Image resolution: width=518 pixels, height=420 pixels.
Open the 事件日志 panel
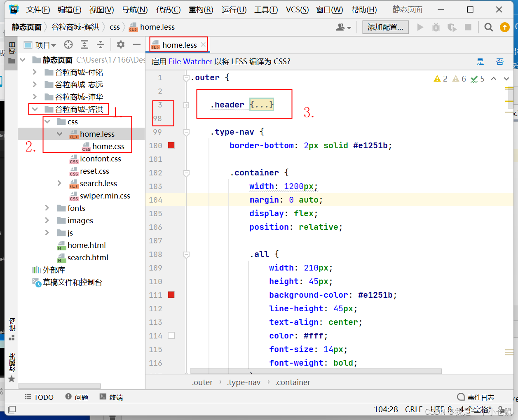coord(476,397)
